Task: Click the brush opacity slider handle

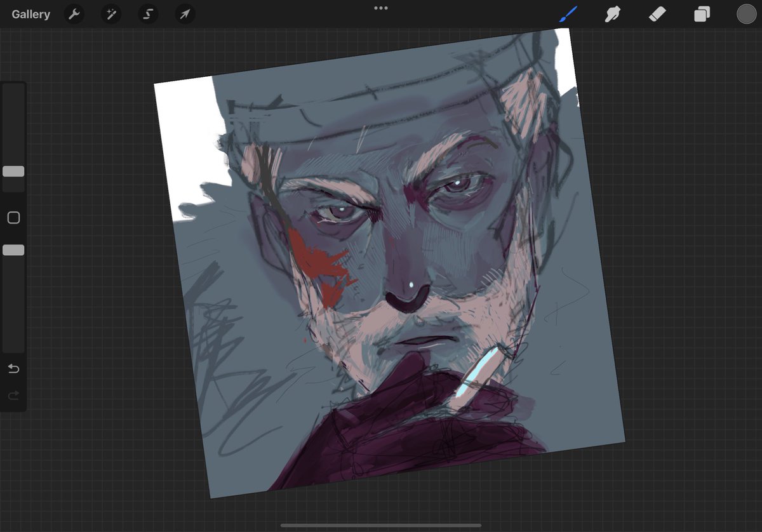Action: (13, 250)
